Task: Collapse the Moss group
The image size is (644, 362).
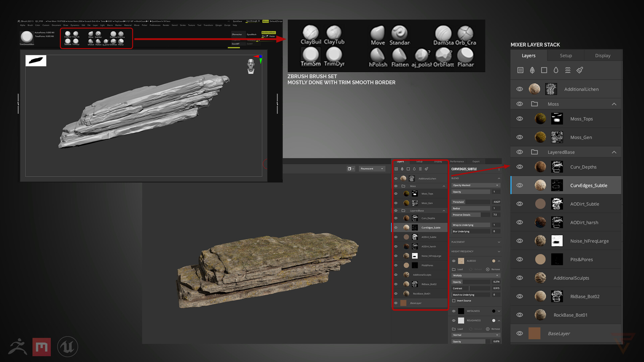Action: point(614,104)
